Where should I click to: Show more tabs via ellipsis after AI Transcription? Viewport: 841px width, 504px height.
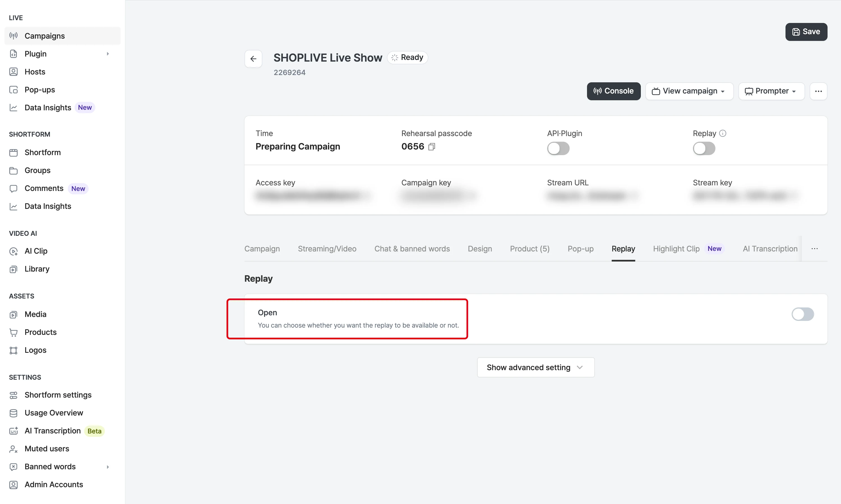point(814,249)
